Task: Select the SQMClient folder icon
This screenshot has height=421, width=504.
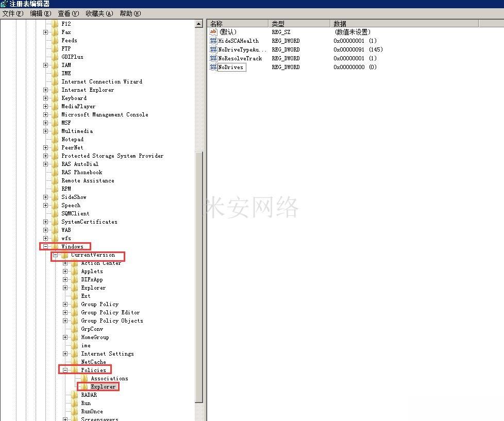Action: point(55,213)
